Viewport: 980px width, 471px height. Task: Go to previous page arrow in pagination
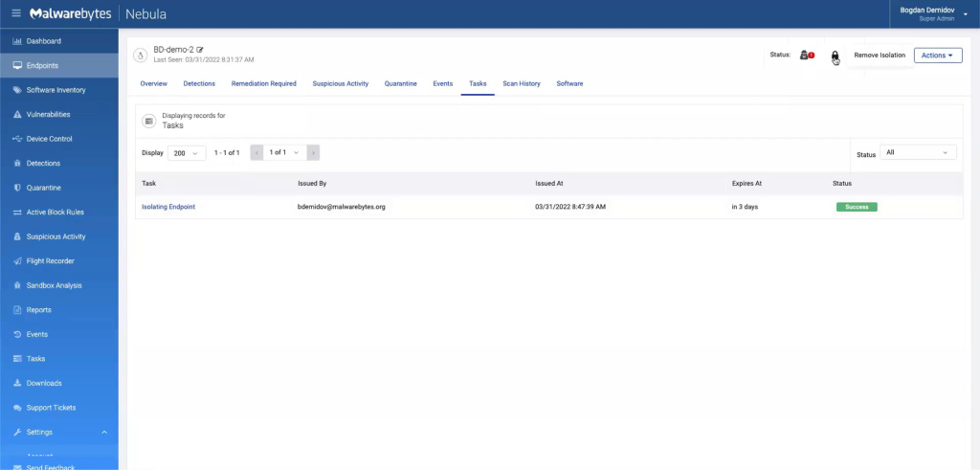pyautogui.click(x=256, y=152)
